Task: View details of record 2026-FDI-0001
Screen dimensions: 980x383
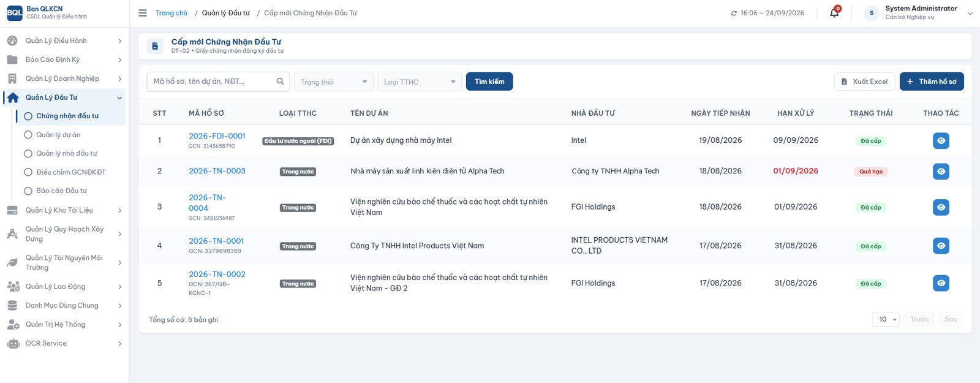Action: coord(941,140)
